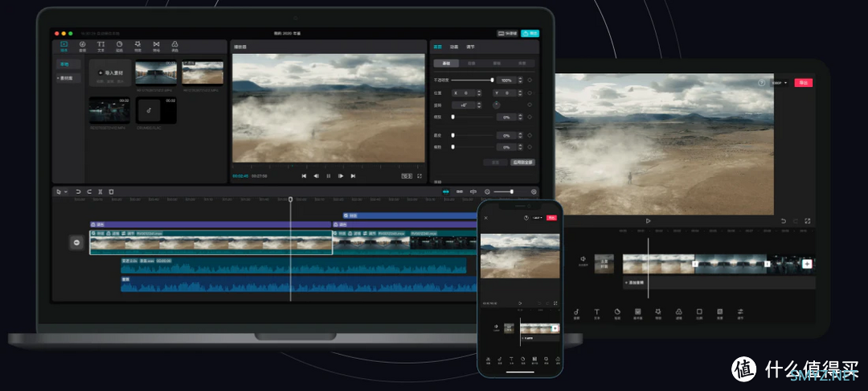Click the Apply to all button in properties

[522, 163]
